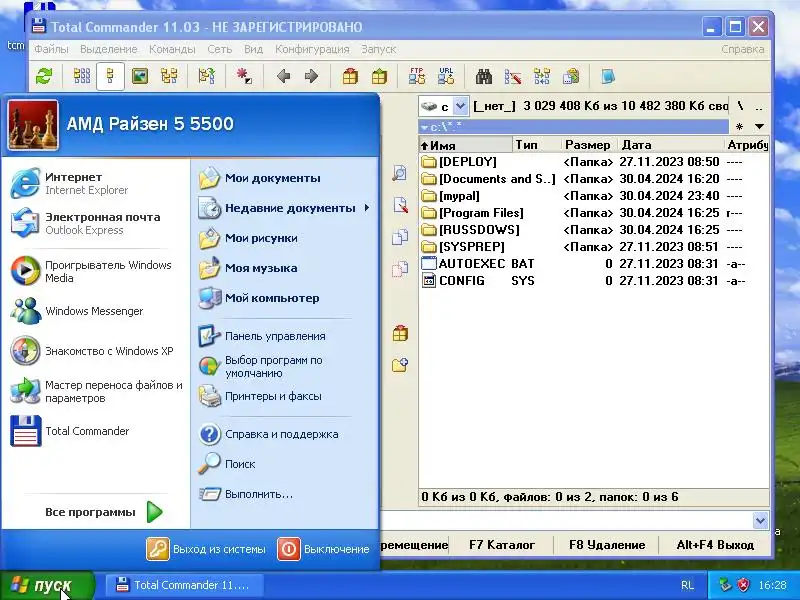The height and width of the screenshot is (600, 800).
Task: Select the CONFIG SYS file row
Action: (593, 281)
